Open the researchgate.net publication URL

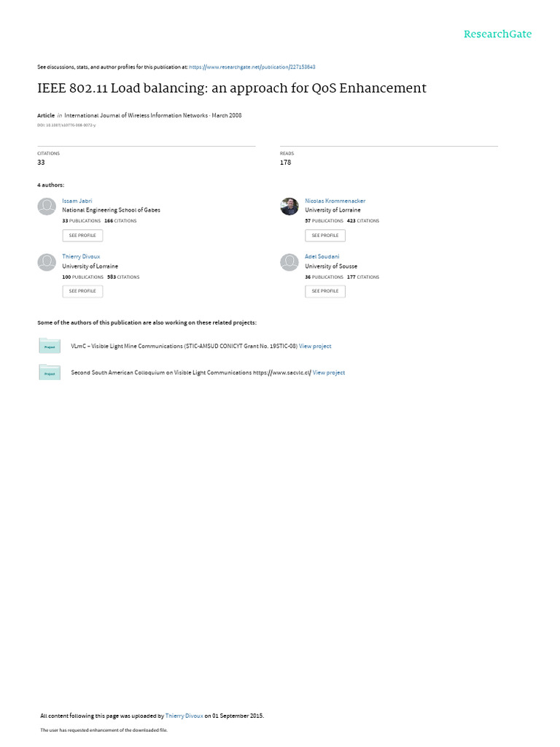[252, 67]
